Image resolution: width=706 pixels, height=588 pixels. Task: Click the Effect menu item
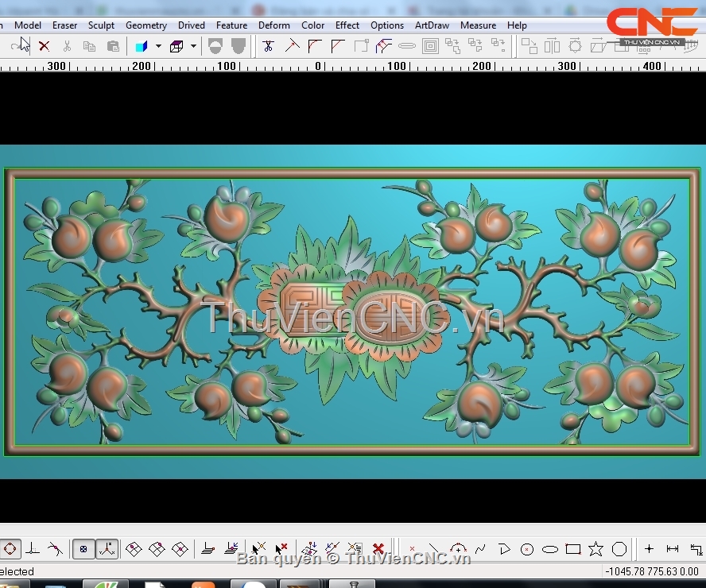tap(347, 25)
